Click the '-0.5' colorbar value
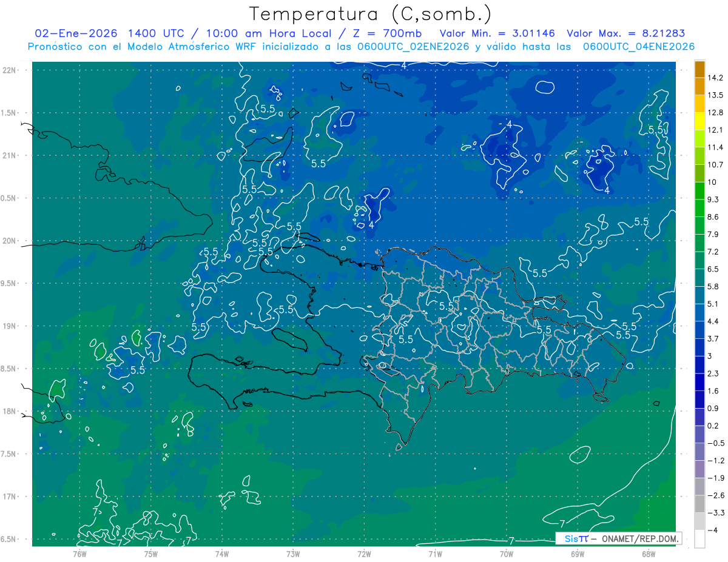 (x=715, y=443)
